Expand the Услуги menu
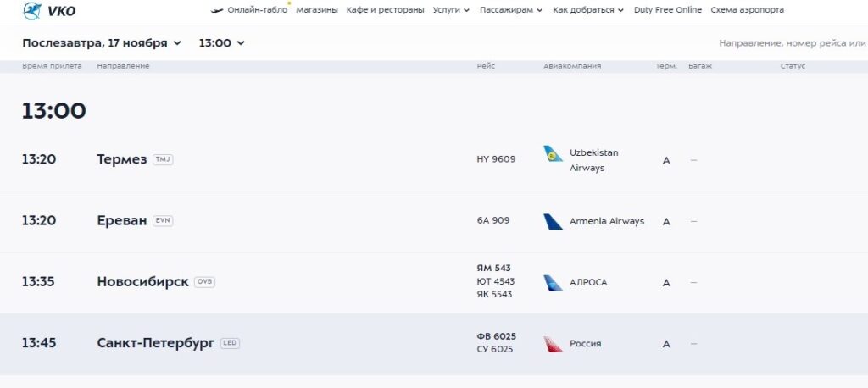 450,10
